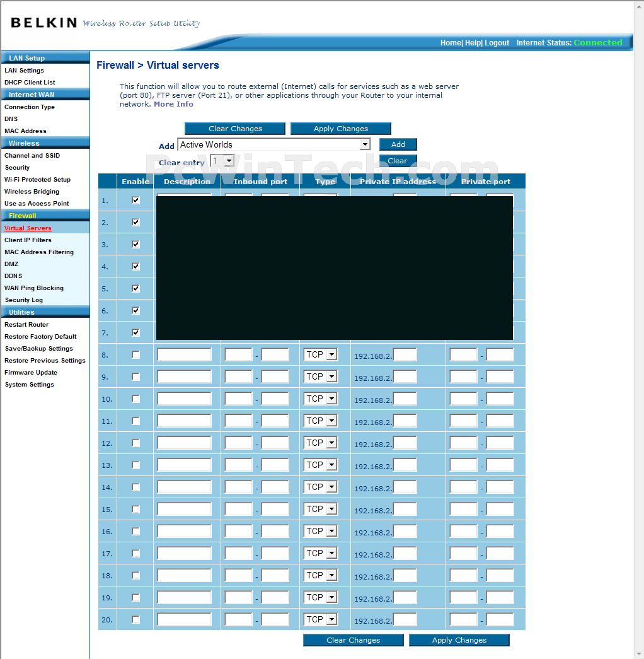Image resolution: width=644 pixels, height=659 pixels.
Task: Select WAN Ping Blocking in the sidebar
Action: 34,288
